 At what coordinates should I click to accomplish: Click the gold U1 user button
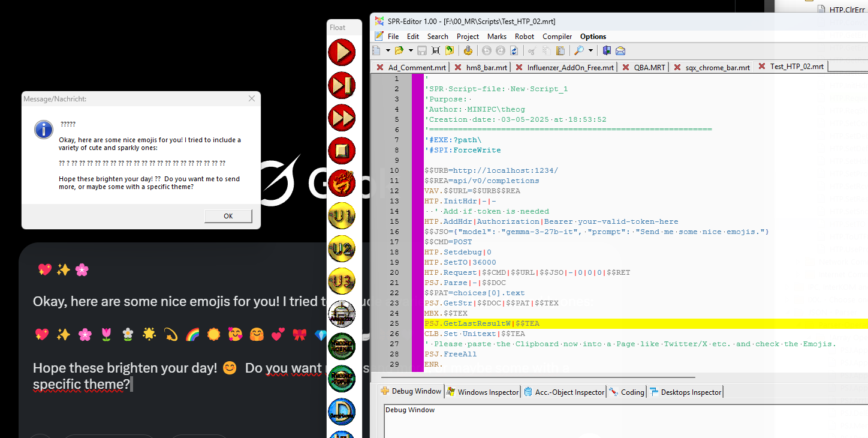point(342,215)
